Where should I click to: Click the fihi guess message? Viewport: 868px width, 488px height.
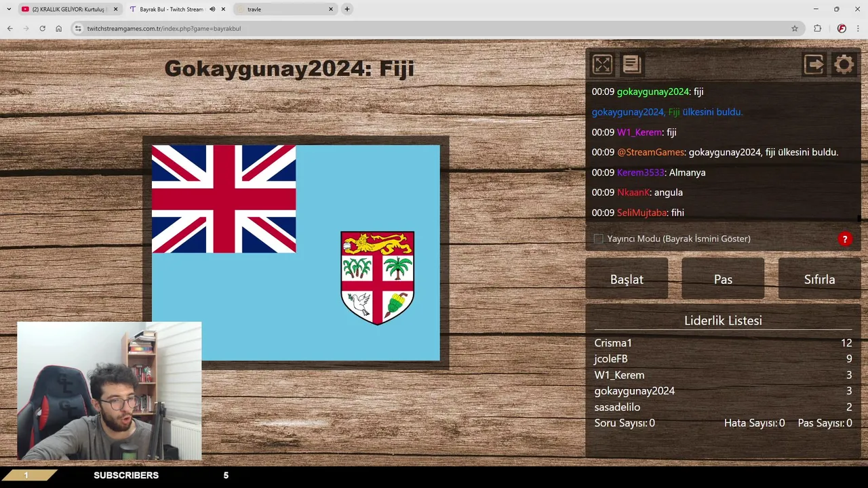pos(677,213)
